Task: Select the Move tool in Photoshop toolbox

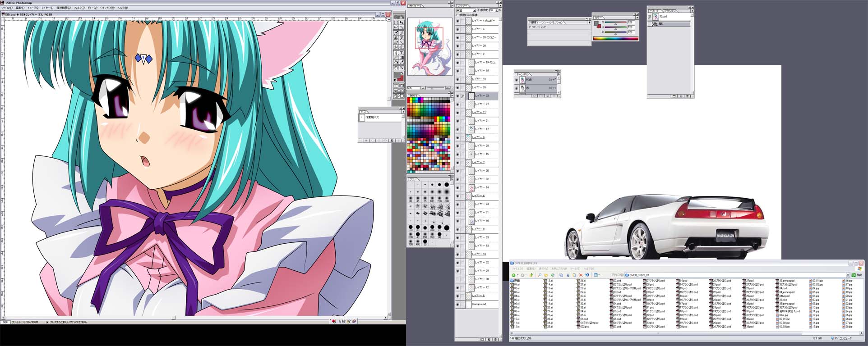Action: [402, 22]
